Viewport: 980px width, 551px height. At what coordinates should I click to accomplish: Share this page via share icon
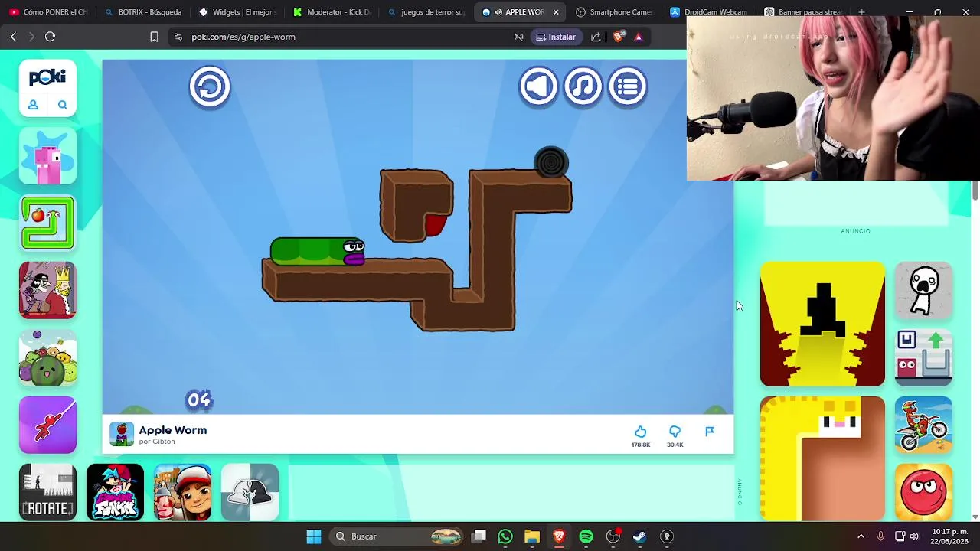coord(596,37)
